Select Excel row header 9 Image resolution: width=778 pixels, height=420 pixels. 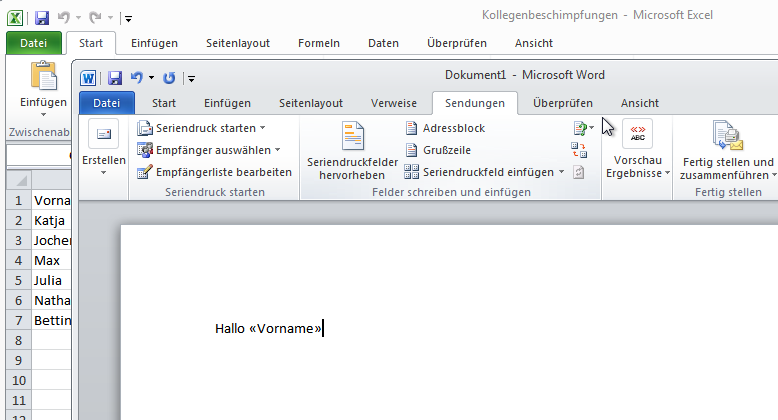(19, 360)
